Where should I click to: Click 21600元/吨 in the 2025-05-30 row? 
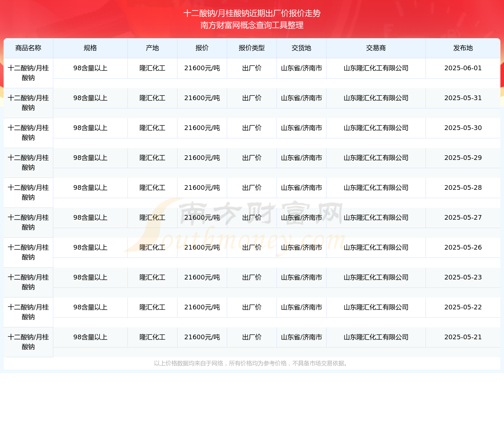(x=202, y=128)
